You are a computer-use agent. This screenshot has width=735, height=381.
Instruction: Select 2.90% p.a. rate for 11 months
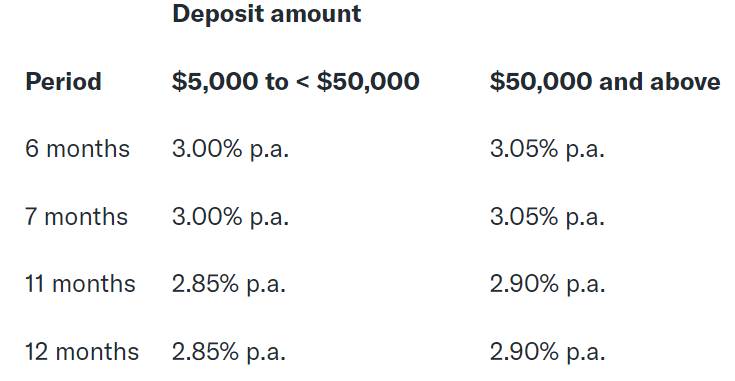[548, 285]
